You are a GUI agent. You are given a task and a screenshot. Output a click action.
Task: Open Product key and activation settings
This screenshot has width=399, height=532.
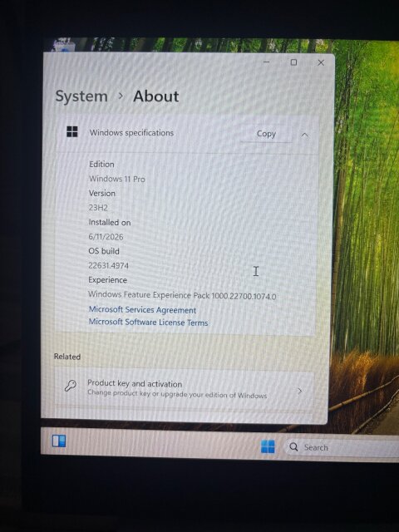coord(185,388)
